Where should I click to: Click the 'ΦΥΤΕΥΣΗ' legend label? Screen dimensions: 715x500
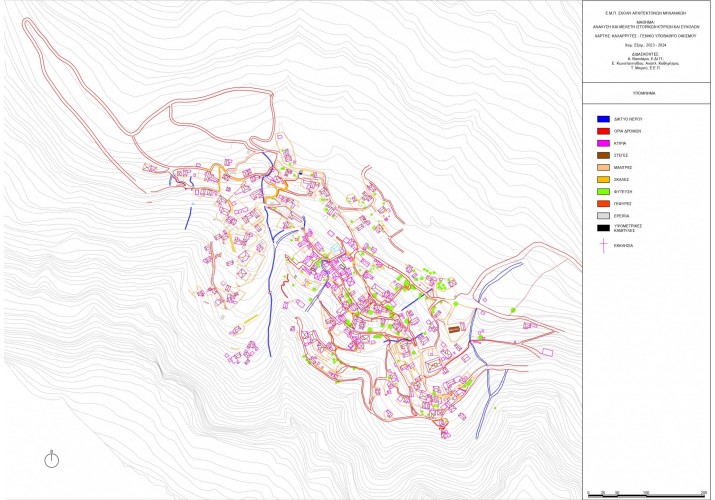point(622,192)
